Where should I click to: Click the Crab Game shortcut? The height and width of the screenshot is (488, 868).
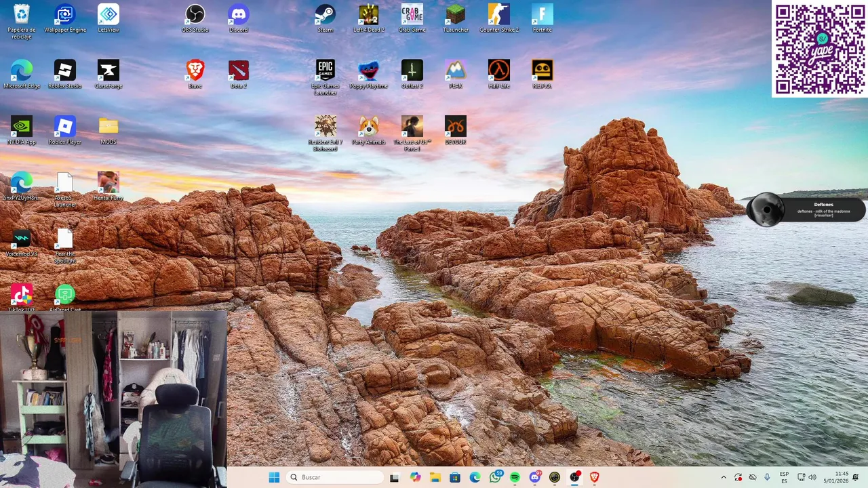(412, 18)
